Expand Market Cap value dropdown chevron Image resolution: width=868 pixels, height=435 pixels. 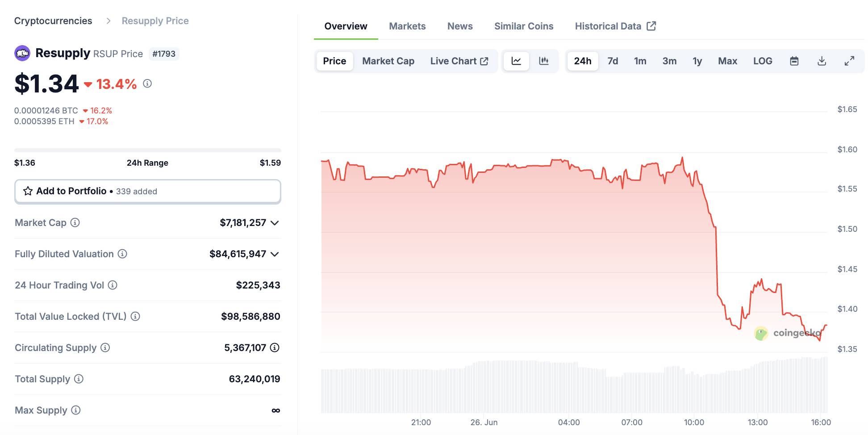(275, 222)
